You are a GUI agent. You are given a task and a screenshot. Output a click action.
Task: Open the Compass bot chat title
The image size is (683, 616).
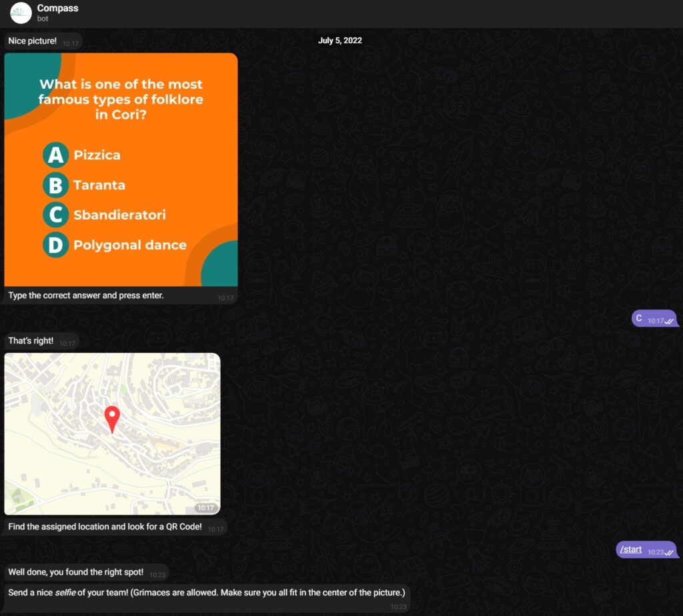click(x=57, y=9)
